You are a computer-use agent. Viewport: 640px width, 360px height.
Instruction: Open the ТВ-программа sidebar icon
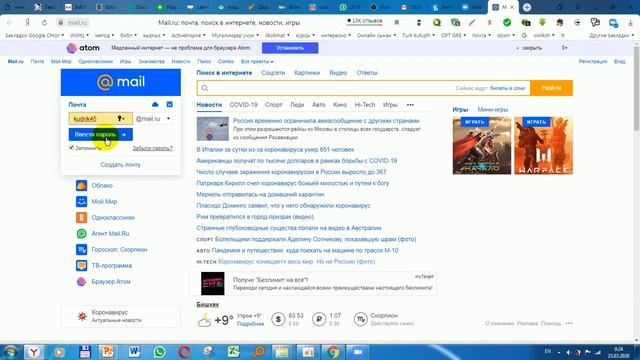pos(81,266)
